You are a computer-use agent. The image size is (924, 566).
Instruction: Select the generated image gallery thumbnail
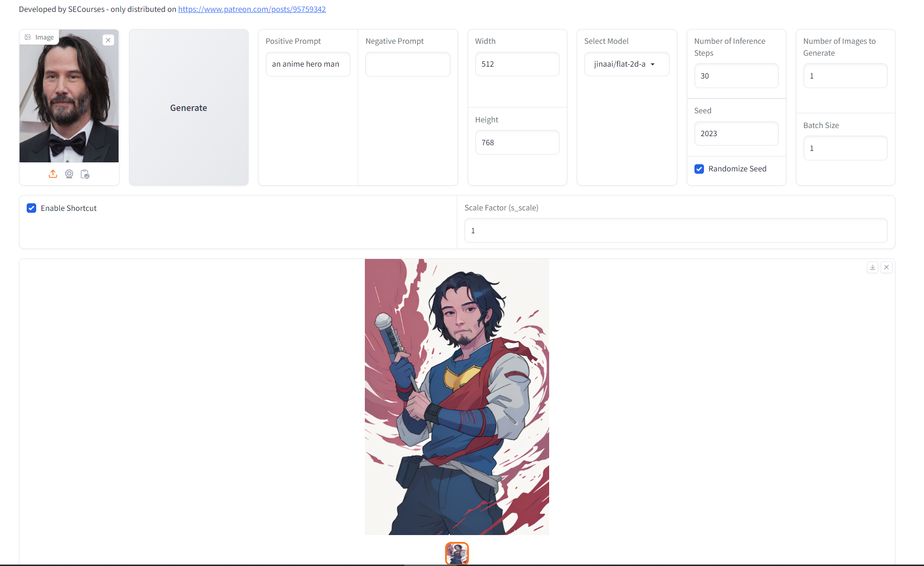click(457, 553)
